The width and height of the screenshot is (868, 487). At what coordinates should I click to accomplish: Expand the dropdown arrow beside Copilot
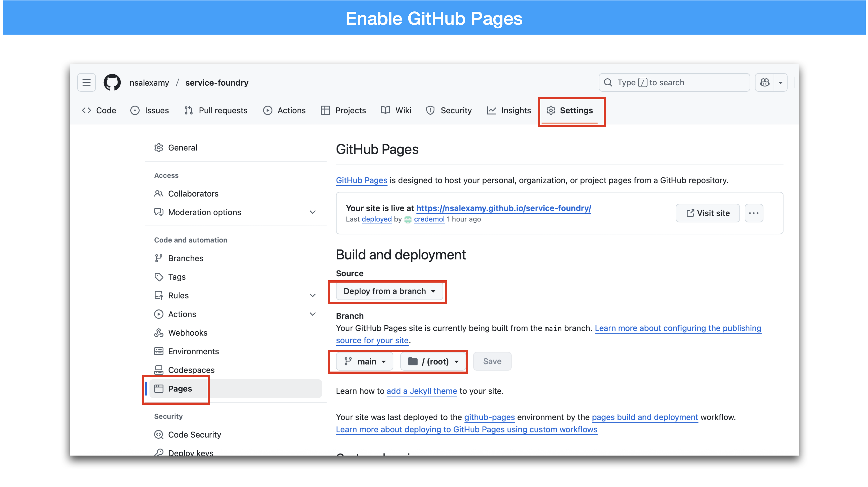780,82
